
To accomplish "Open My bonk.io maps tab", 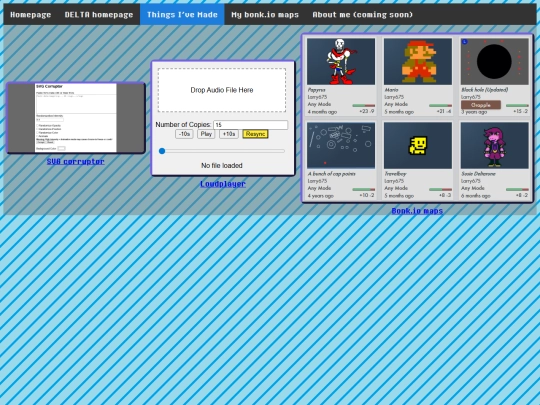I will click(265, 14).
